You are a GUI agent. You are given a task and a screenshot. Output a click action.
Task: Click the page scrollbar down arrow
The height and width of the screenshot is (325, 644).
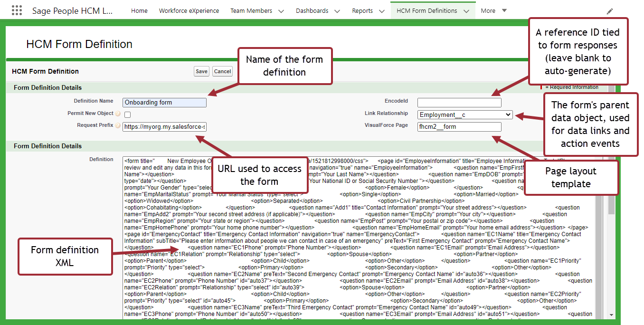coord(611,315)
